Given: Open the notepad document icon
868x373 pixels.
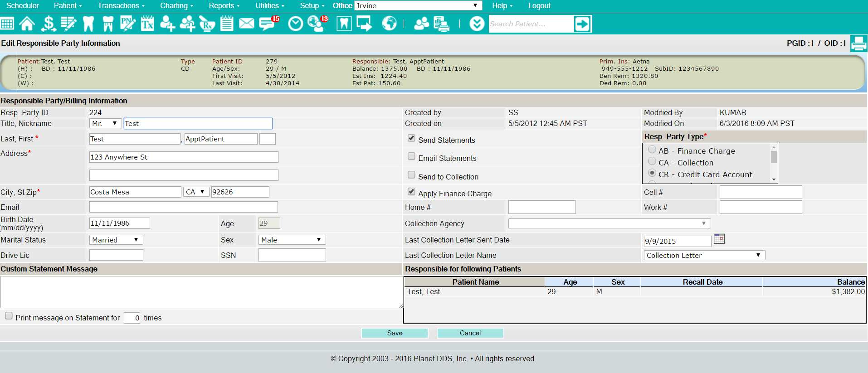Looking at the screenshot, I should (227, 24).
